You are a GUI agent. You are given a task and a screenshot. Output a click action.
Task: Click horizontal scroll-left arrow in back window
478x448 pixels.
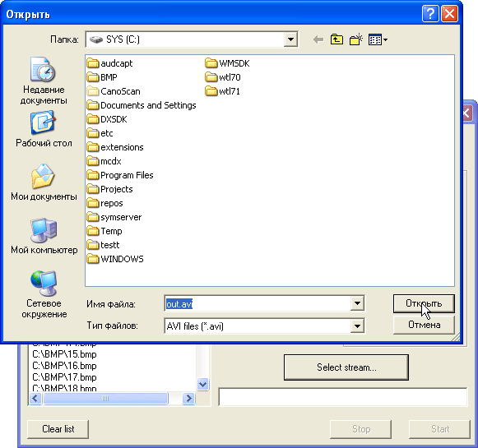(35, 399)
